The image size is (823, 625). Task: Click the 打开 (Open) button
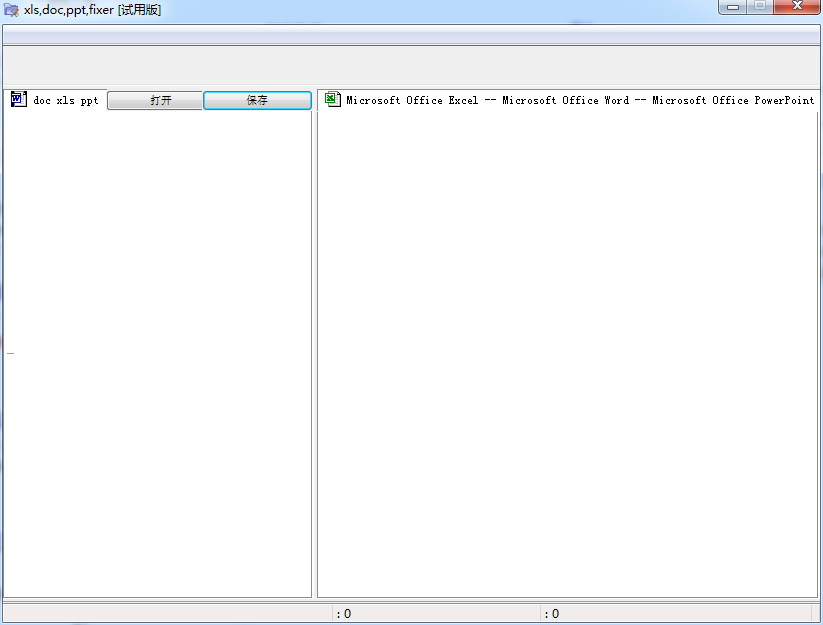coord(155,100)
